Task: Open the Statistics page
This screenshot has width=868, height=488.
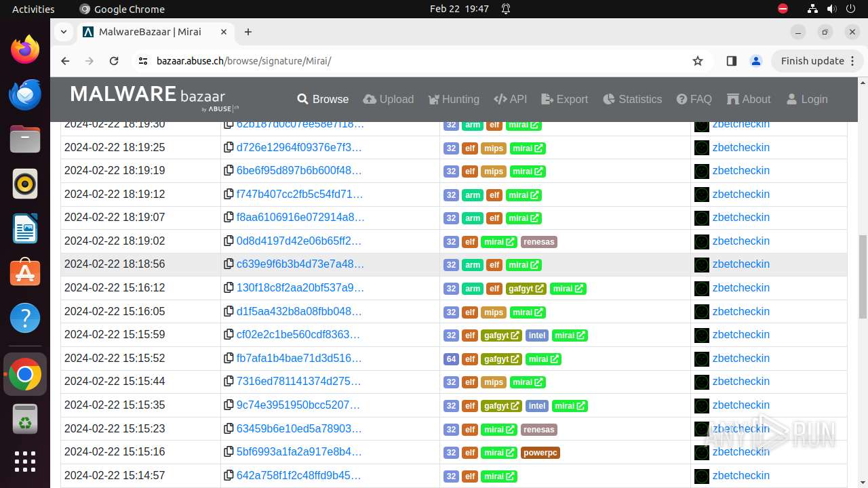Action: 632,99
